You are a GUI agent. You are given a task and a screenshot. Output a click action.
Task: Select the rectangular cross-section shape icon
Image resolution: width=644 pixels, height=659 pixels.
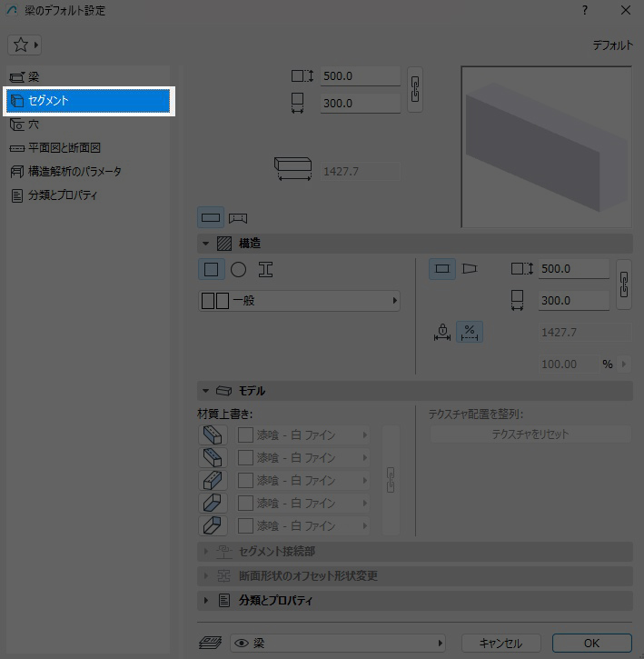(x=211, y=269)
